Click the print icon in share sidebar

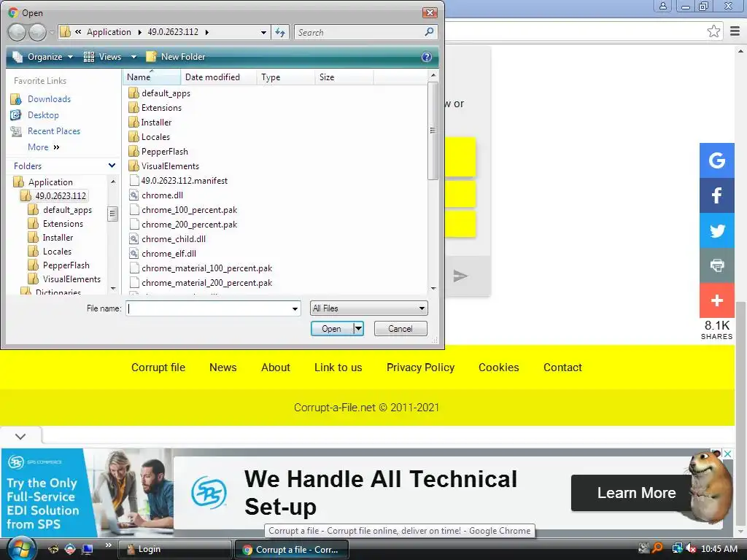pyautogui.click(x=716, y=265)
